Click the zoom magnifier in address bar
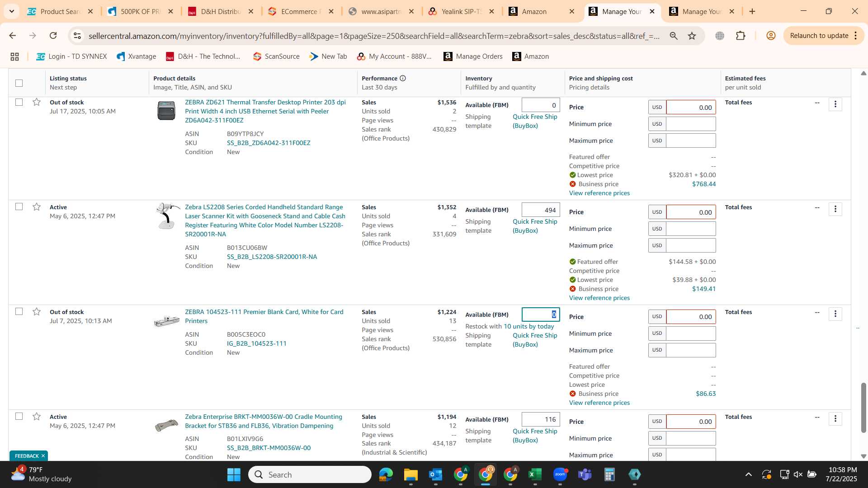Image resolution: width=868 pixels, height=488 pixels. click(x=674, y=36)
